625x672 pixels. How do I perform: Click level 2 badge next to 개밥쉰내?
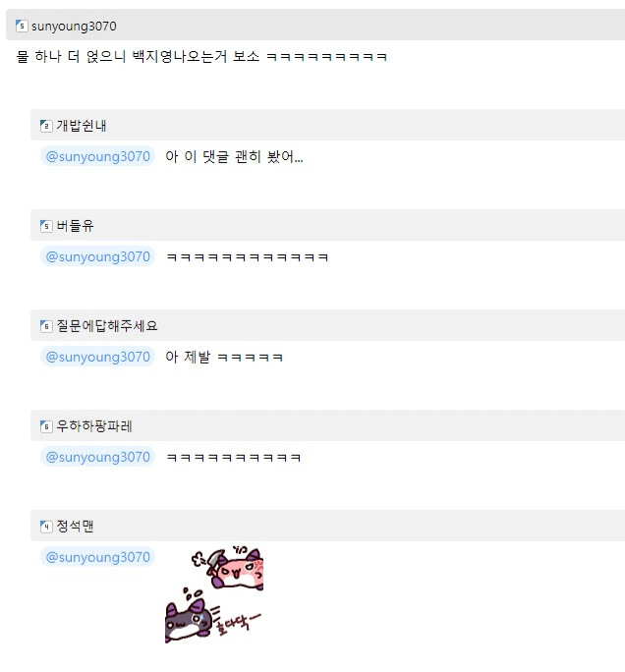tap(46, 126)
